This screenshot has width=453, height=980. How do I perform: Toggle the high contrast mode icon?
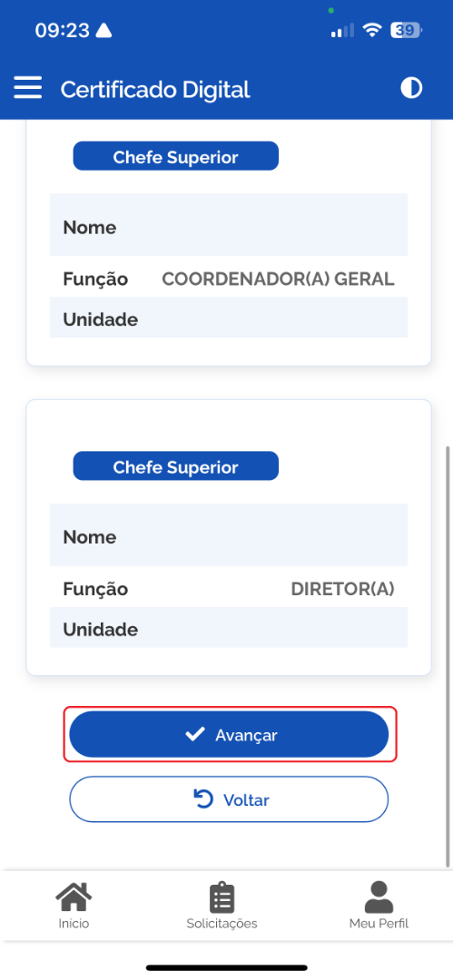pyautogui.click(x=411, y=88)
